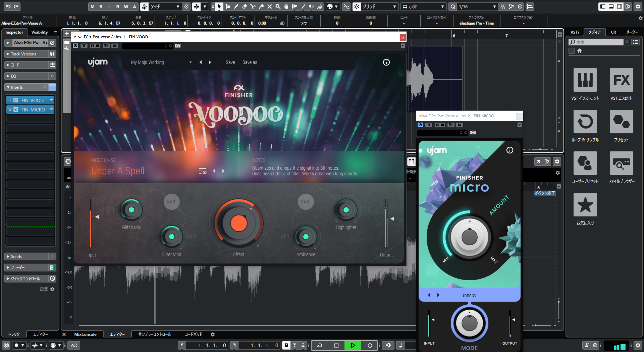Screen dimensions: 644x352
Task: Go to next Voodoo mode arrow
Action: 223,171
